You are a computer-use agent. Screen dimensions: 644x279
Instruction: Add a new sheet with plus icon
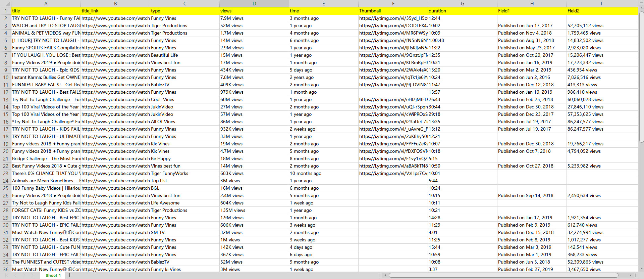[70, 275]
